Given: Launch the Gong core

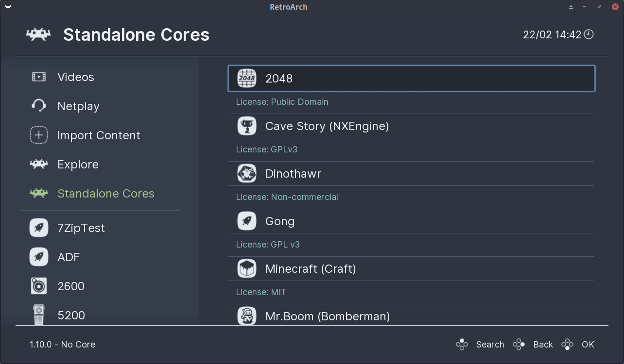Looking at the screenshot, I should click(411, 221).
